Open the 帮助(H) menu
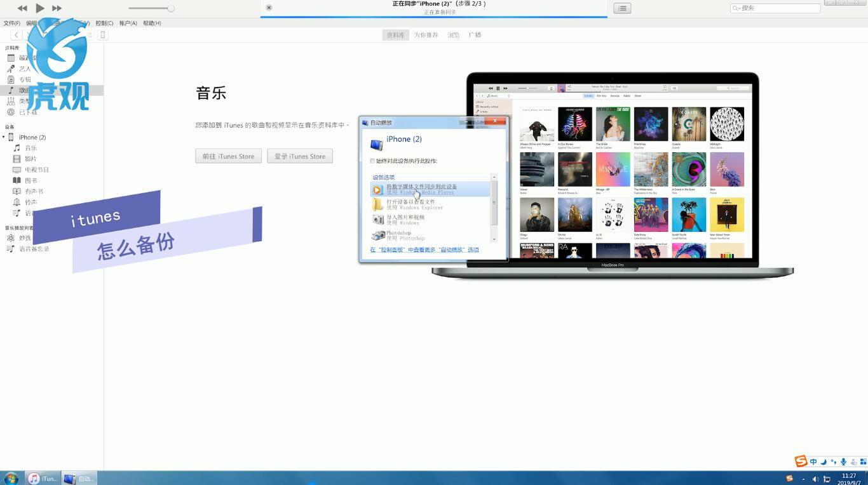The height and width of the screenshot is (485, 868). pyautogui.click(x=152, y=23)
